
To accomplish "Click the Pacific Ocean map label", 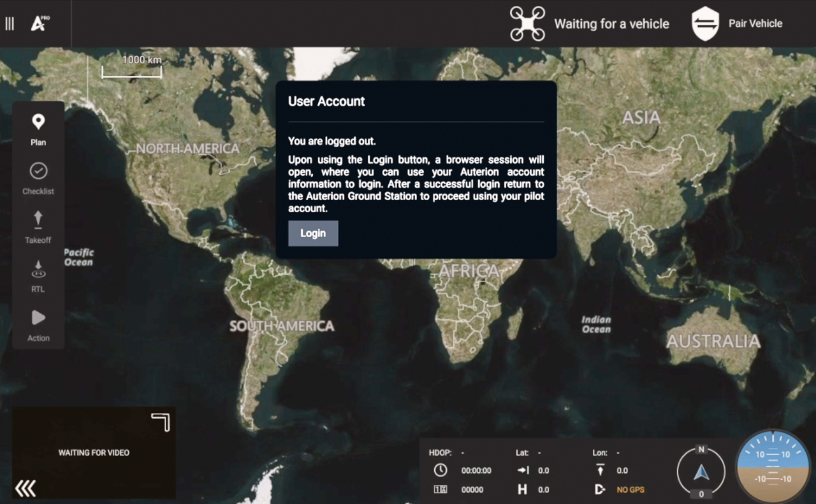I will point(78,257).
